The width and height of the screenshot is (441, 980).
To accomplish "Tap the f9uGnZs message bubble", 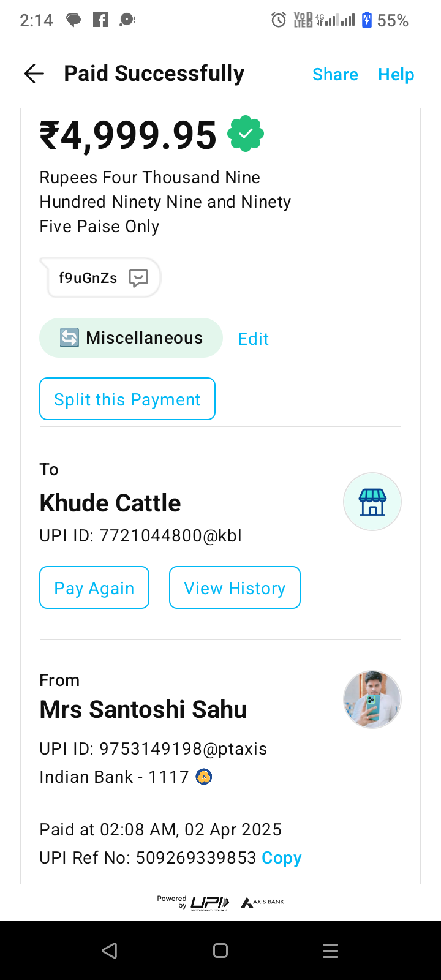I will (x=88, y=278).
